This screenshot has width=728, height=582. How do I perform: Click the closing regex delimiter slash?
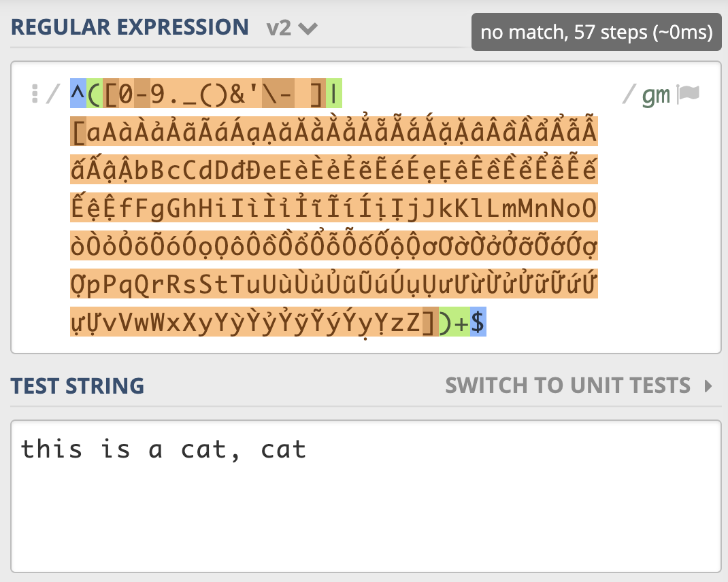pyautogui.click(x=628, y=95)
